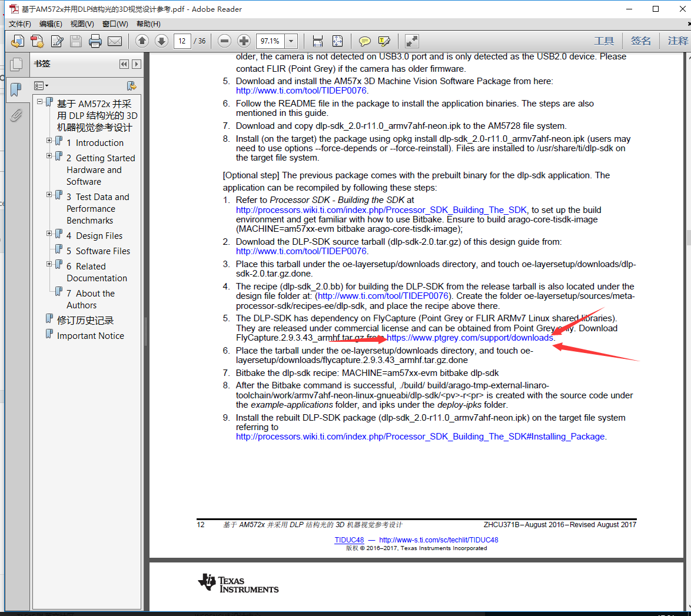Open the 帮助(H) menu
The image size is (691, 616).
point(148,24)
